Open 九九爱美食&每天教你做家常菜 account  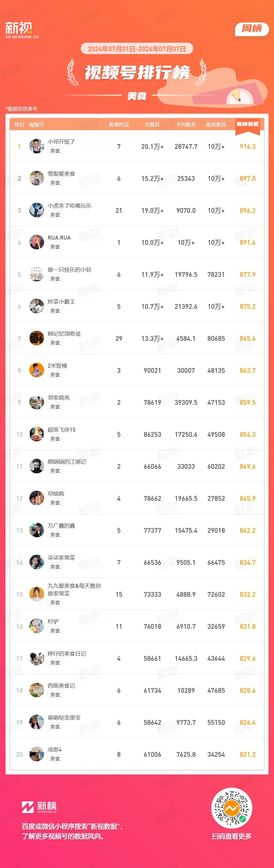coord(74,590)
